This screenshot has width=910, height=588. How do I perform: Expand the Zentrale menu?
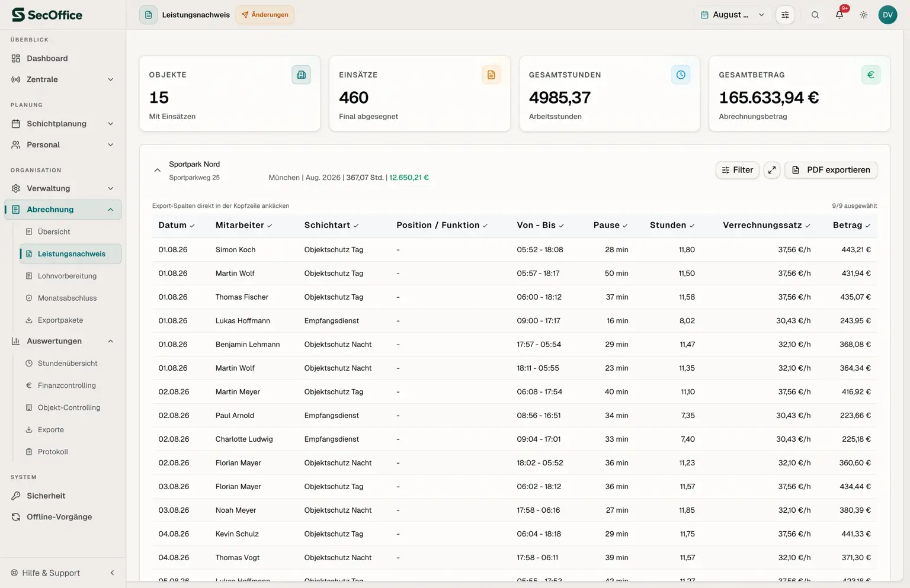tap(63, 79)
